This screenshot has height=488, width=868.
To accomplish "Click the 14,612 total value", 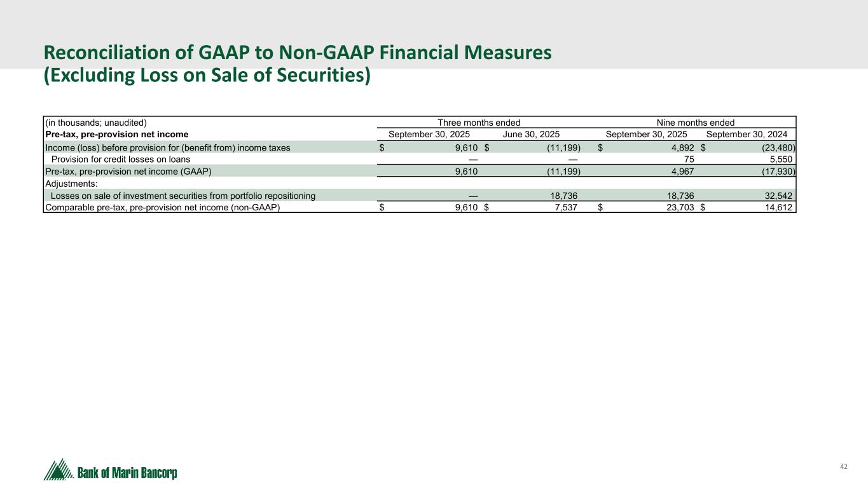I will pos(779,208).
